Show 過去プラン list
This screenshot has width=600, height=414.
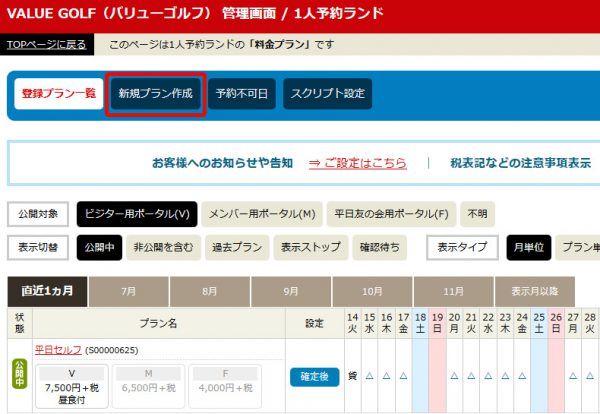coord(237,248)
